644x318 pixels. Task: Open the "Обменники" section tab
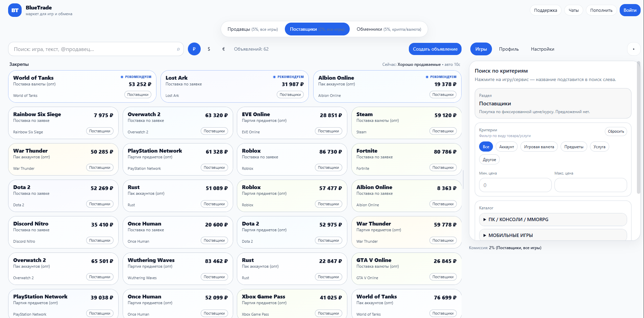[x=389, y=29]
